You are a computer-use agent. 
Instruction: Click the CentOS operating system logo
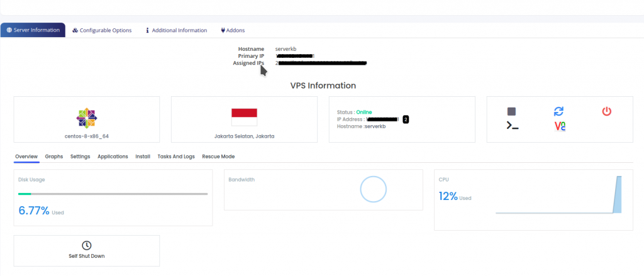[x=87, y=118]
